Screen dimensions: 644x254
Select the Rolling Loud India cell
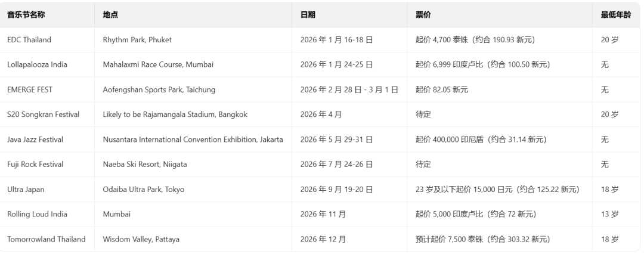(x=37, y=214)
